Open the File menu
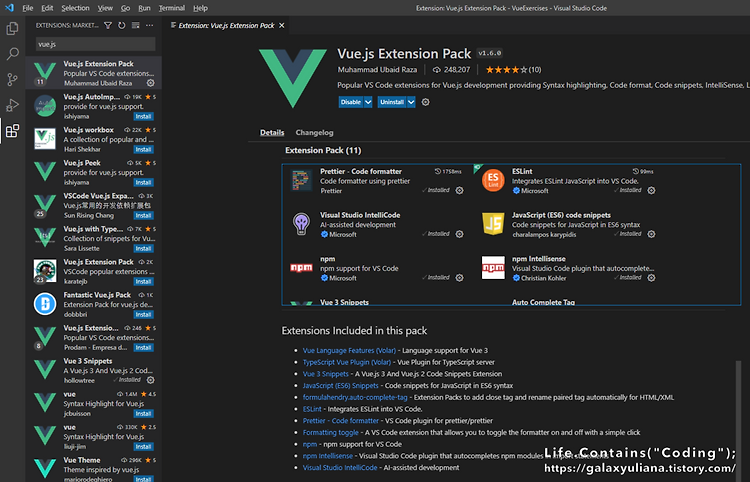The image size is (750, 482). click(28, 8)
